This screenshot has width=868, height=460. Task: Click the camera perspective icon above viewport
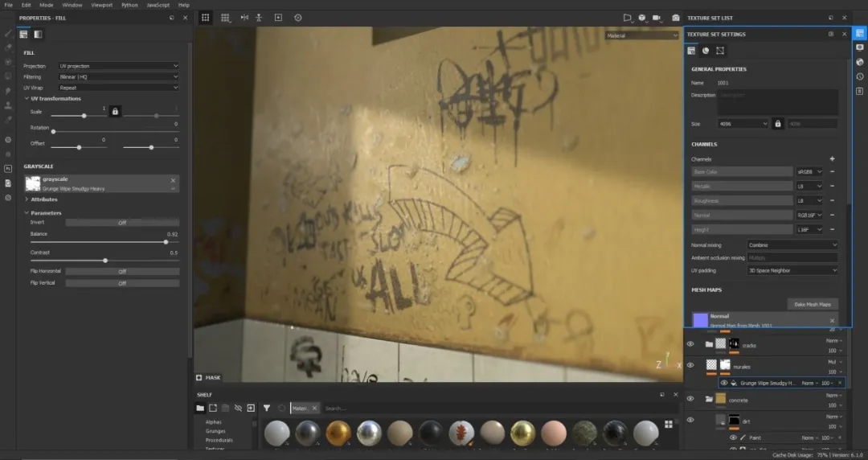627,18
